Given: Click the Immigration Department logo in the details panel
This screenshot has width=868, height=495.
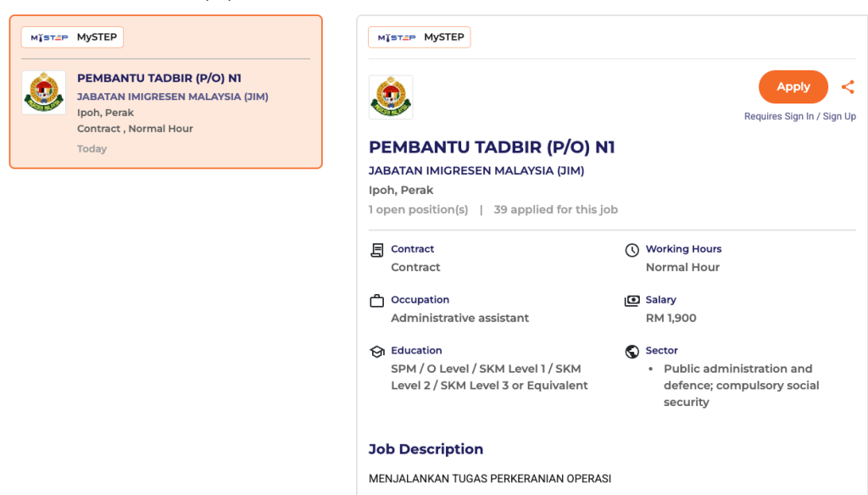Looking at the screenshot, I should [x=391, y=97].
